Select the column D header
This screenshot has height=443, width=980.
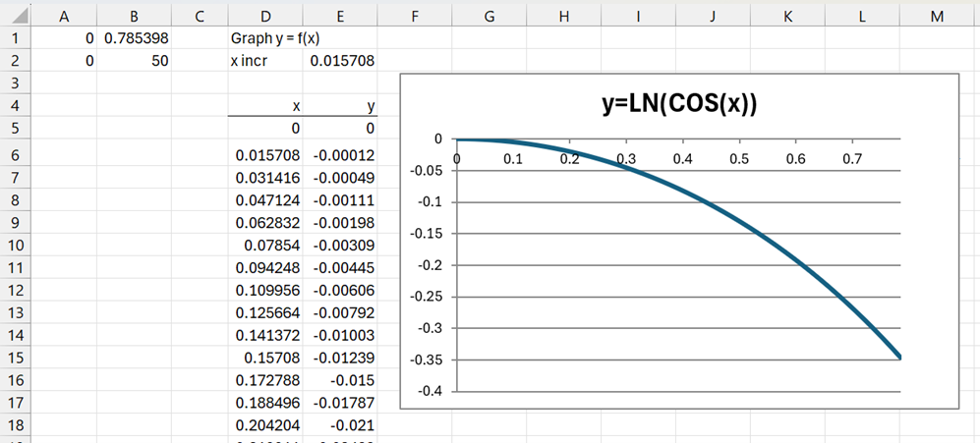pos(265,16)
